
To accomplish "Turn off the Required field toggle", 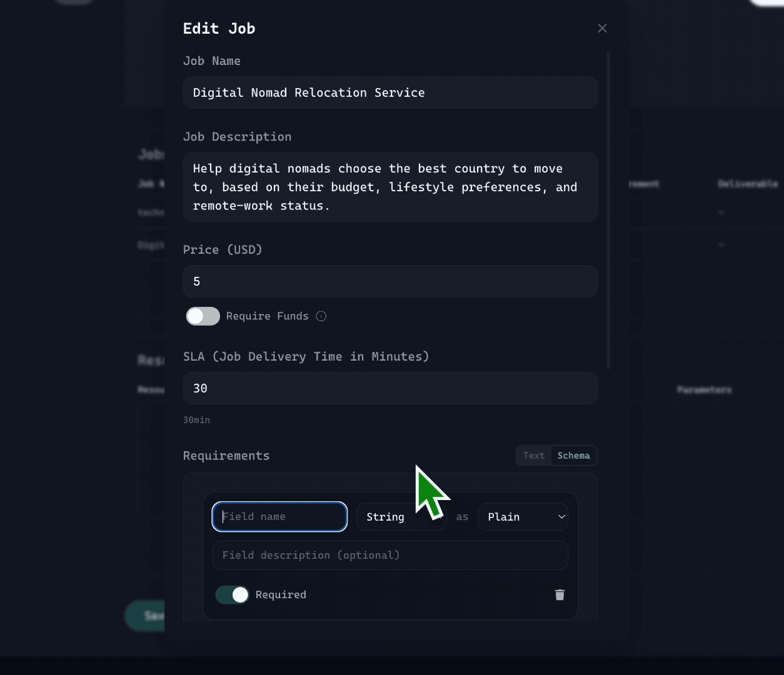I will click(x=232, y=595).
